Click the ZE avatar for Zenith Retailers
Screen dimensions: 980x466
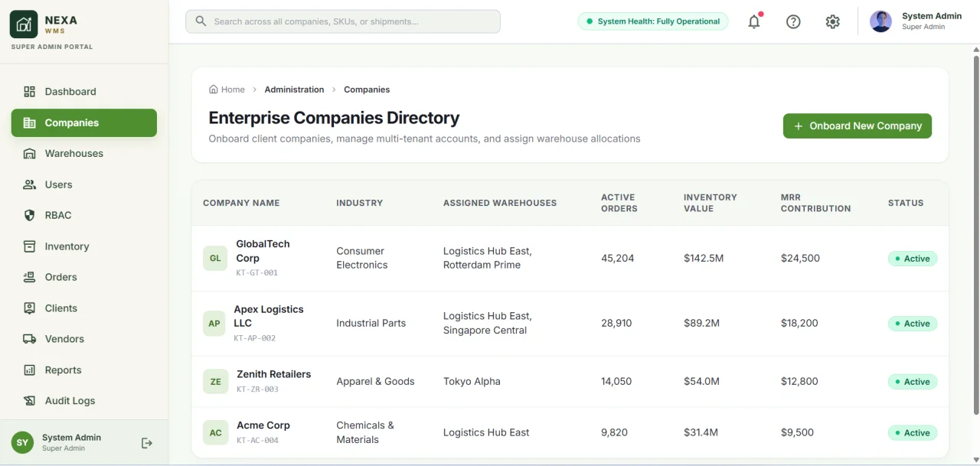(x=215, y=382)
